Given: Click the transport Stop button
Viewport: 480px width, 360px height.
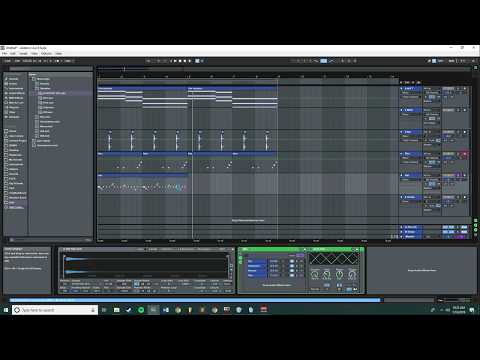Looking at the screenshot, I should pos(180,61).
